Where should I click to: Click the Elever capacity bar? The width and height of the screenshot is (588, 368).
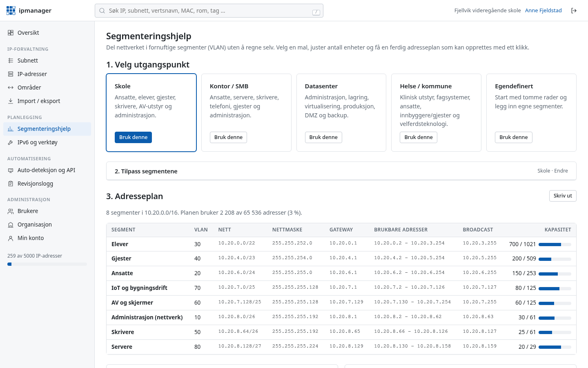555,245
